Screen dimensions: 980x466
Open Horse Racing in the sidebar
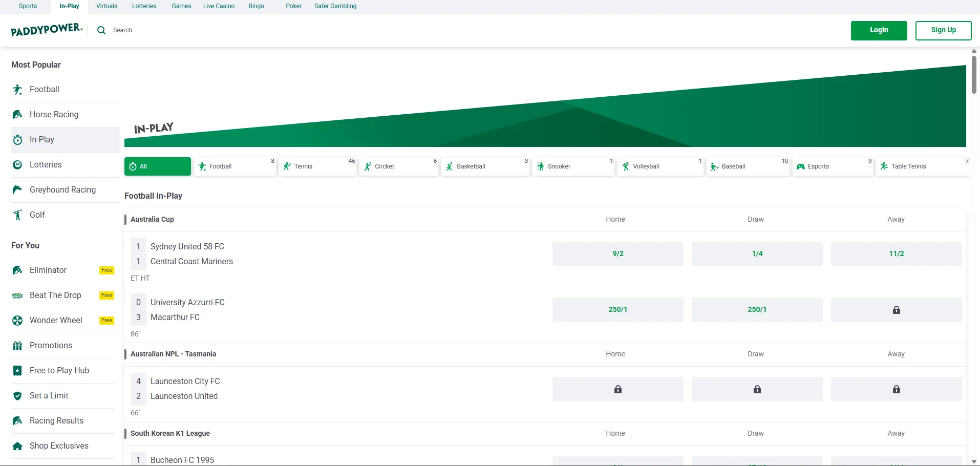(66, 115)
